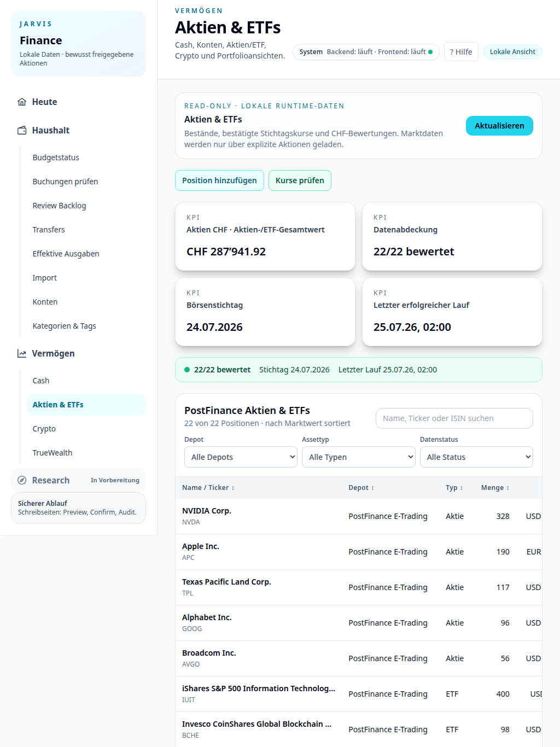Click the green system status dot
The image size is (560, 747).
430,52
